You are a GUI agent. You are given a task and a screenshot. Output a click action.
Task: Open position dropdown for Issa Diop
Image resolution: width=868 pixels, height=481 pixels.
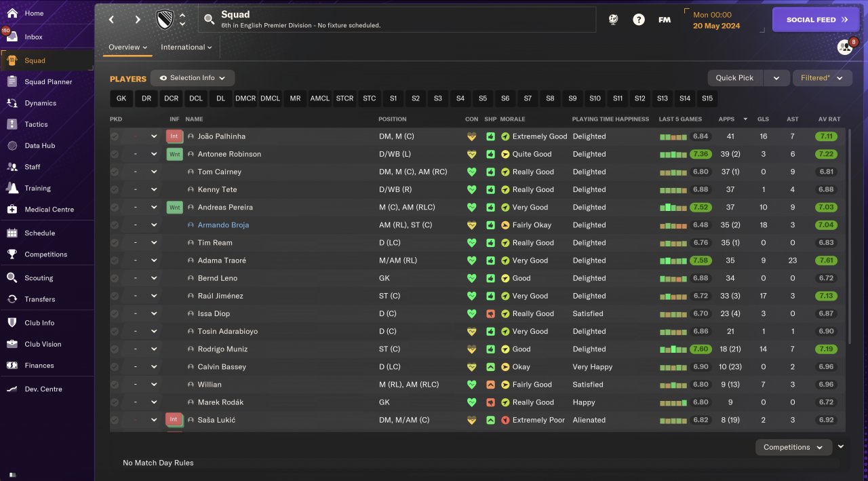[154, 313]
